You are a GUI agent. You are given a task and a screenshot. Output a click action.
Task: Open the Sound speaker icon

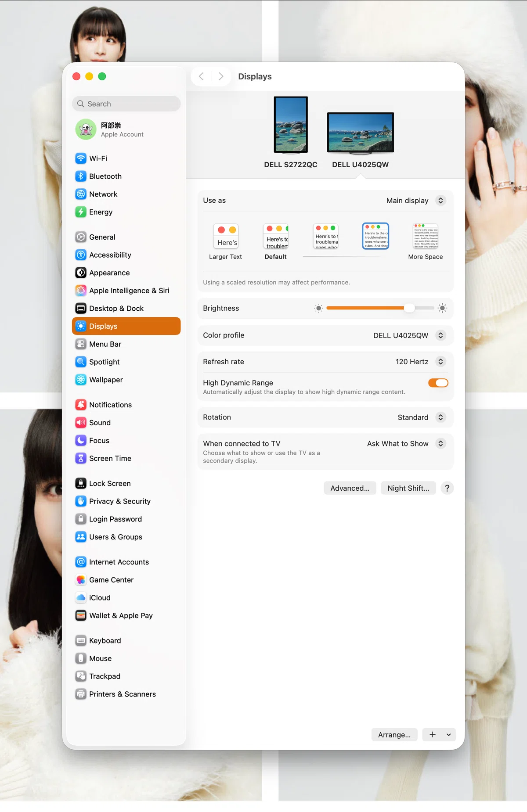coord(81,423)
